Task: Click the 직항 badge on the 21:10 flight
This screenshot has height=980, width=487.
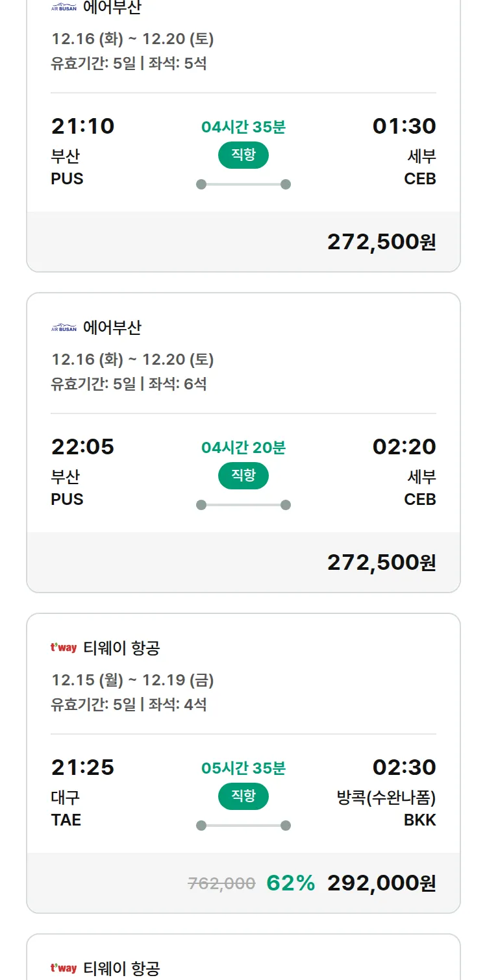Action: [243, 155]
